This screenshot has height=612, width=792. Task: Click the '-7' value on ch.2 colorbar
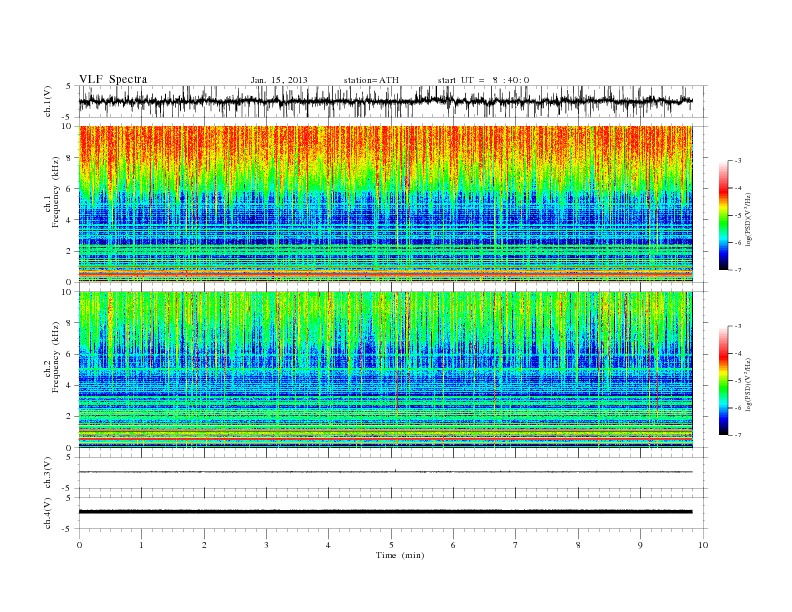click(737, 435)
